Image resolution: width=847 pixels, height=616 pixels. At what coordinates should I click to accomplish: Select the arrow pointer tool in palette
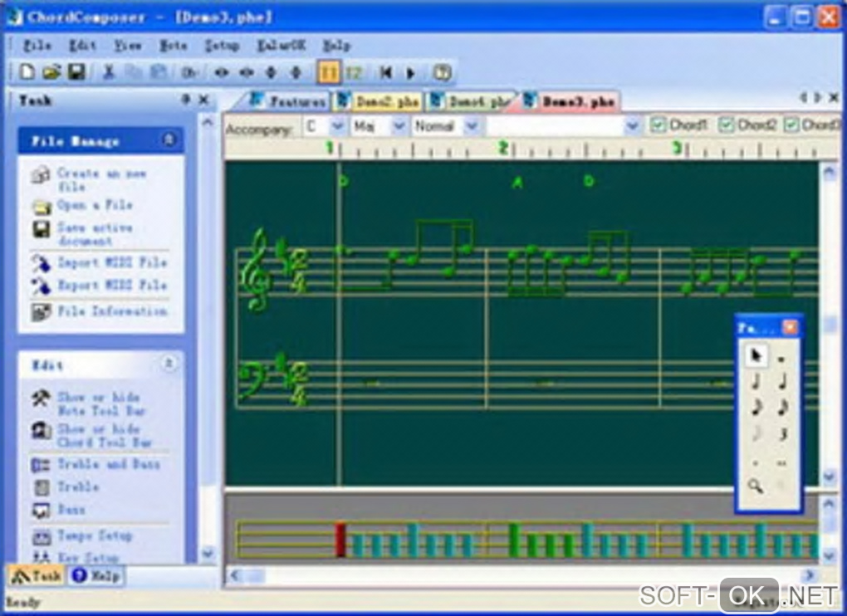(x=755, y=355)
